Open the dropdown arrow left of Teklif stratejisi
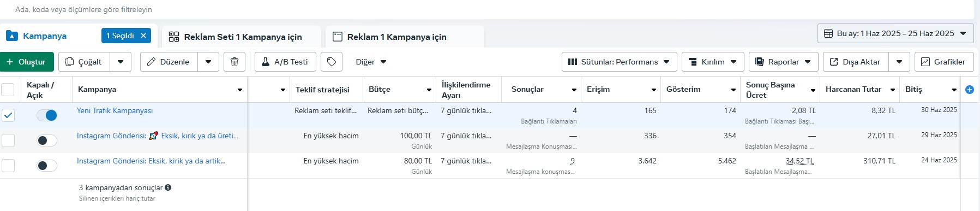This screenshot has height=211, width=980. pos(282,90)
